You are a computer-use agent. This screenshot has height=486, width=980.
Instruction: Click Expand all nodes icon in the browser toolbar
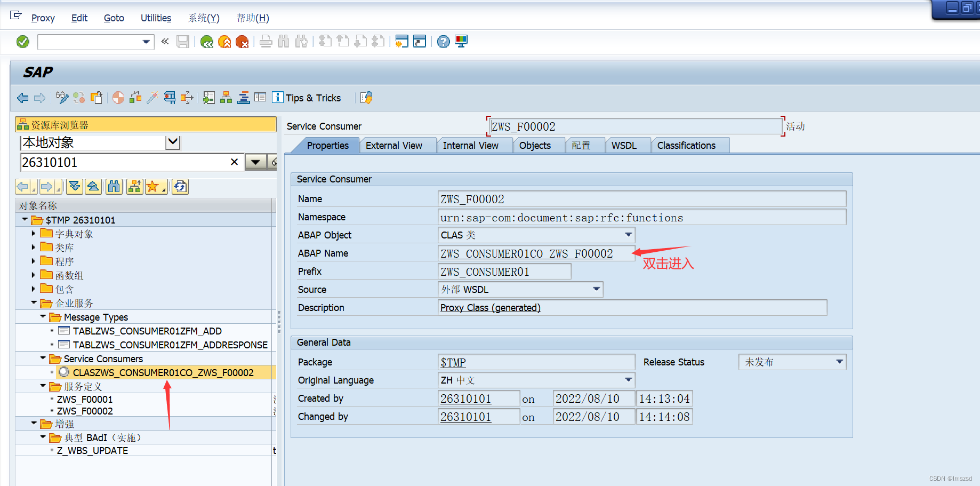(75, 187)
